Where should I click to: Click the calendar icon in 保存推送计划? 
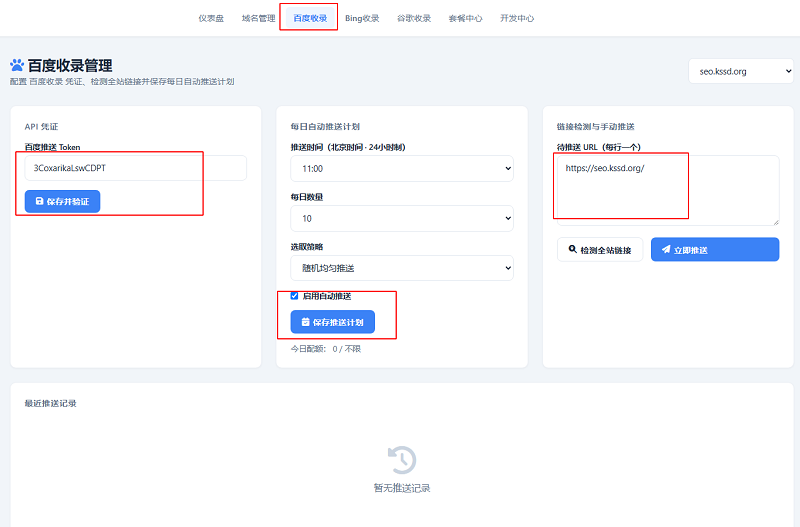305,322
